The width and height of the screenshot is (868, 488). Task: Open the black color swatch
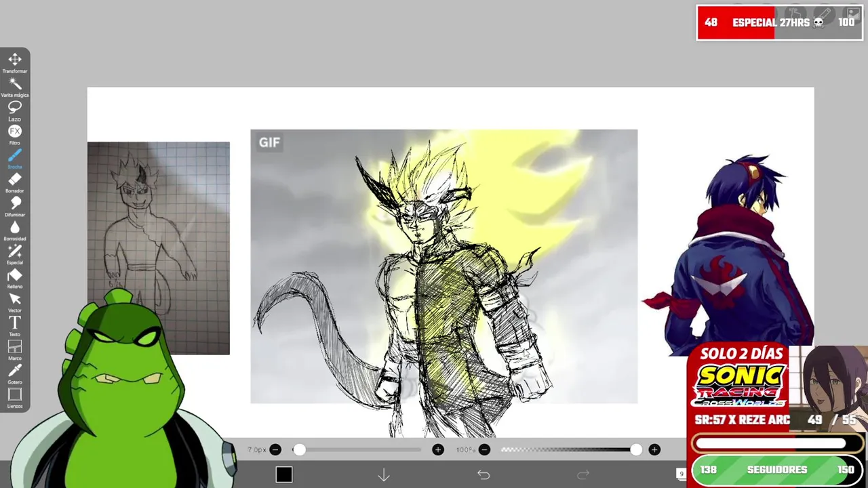pos(284,475)
